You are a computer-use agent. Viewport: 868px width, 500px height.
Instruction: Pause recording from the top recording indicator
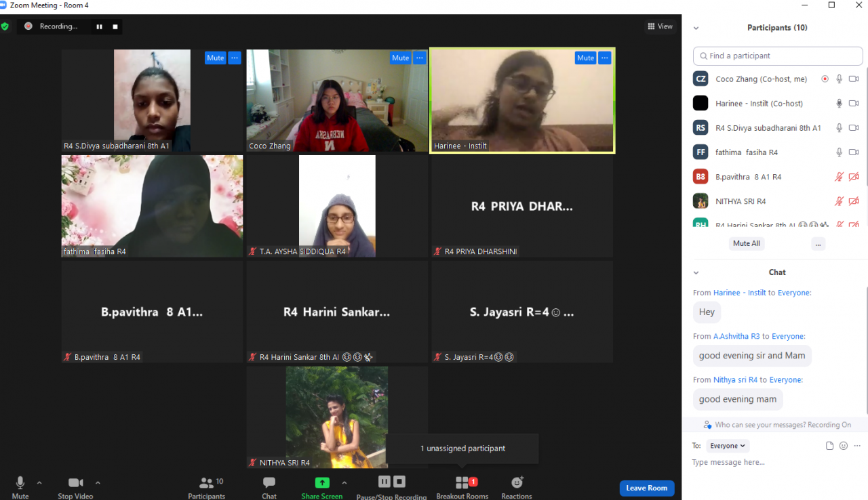(x=99, y=26)
